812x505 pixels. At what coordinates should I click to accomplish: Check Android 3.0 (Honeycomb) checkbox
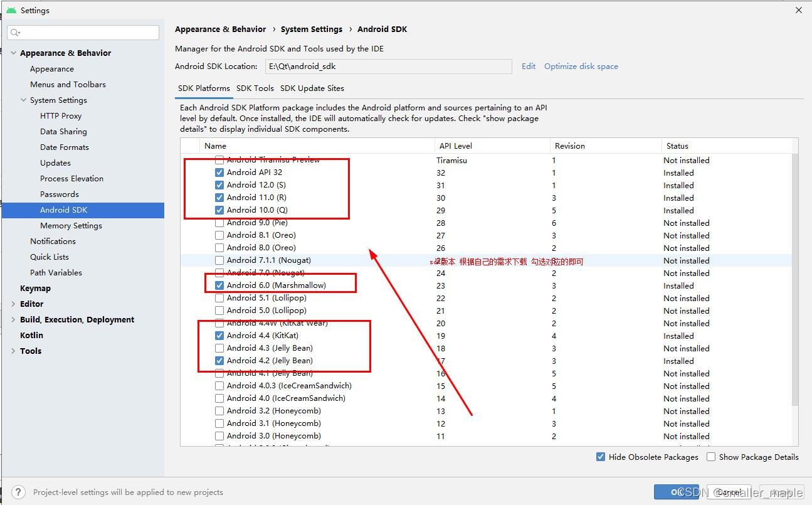pos(219,436)
